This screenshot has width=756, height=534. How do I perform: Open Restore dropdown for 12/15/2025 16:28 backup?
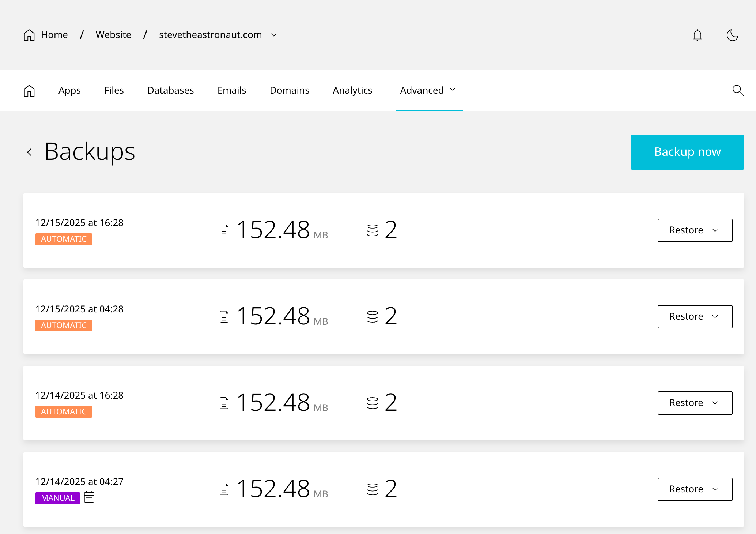tap(695, 230)
